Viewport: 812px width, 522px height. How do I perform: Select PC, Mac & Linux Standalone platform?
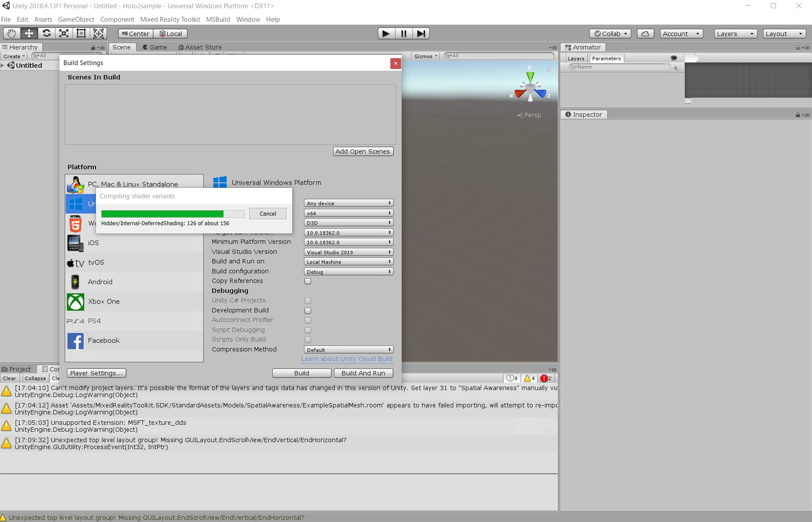134,184
